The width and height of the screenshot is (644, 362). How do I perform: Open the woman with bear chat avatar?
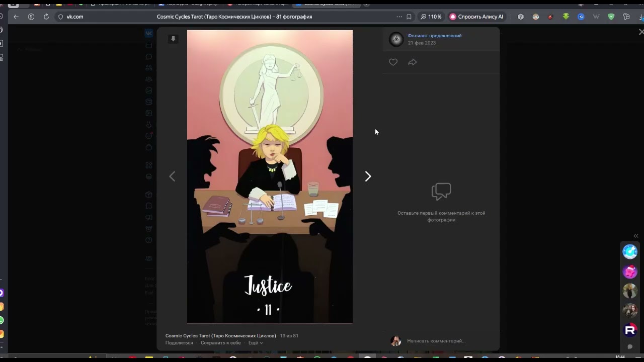[x=630, y=311]
